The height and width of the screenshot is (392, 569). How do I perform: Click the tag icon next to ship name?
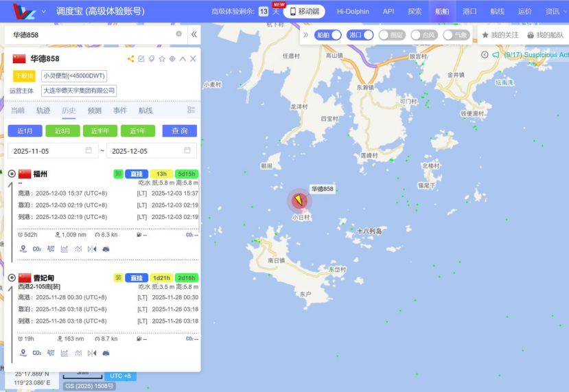point(152,59)
